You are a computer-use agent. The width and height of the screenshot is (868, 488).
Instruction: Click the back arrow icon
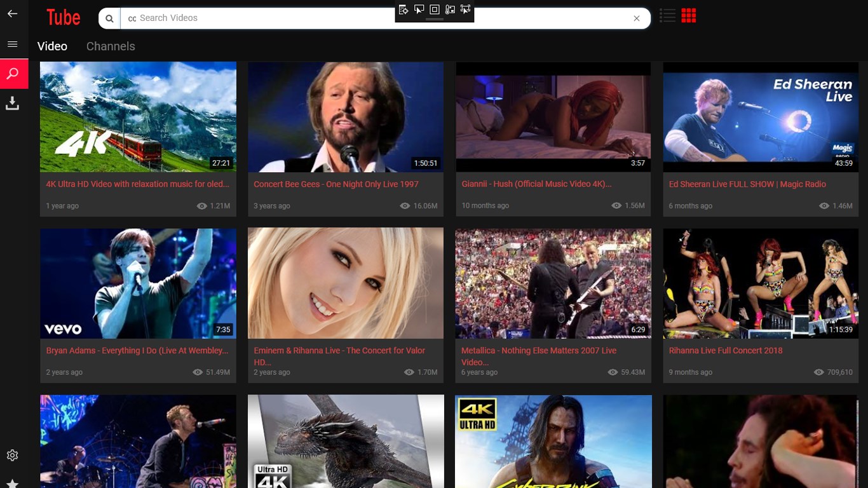[12, 13]
